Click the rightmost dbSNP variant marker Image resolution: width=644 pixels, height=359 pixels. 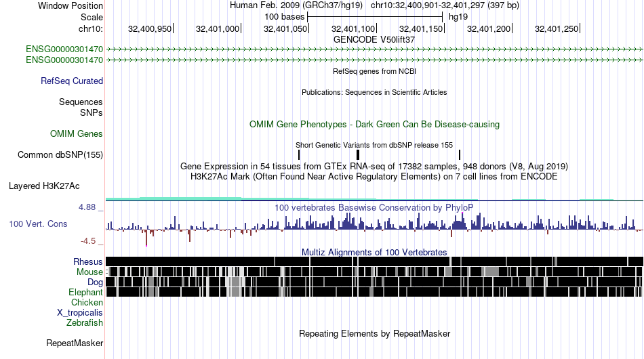click(x=460, y=154)
